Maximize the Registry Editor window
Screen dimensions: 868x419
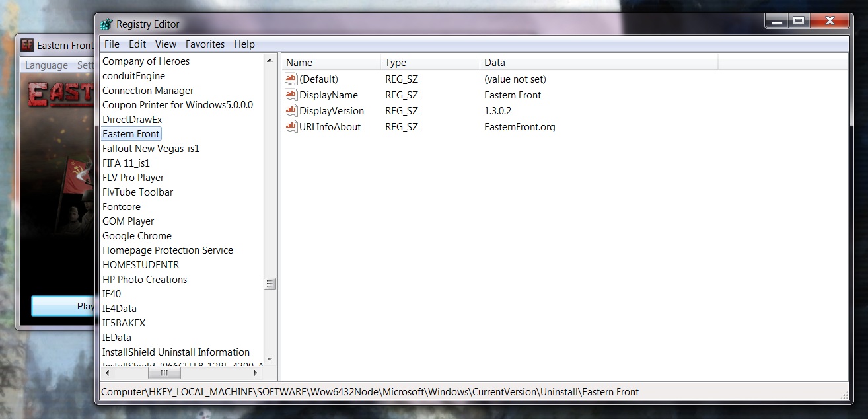coord(798,21)
